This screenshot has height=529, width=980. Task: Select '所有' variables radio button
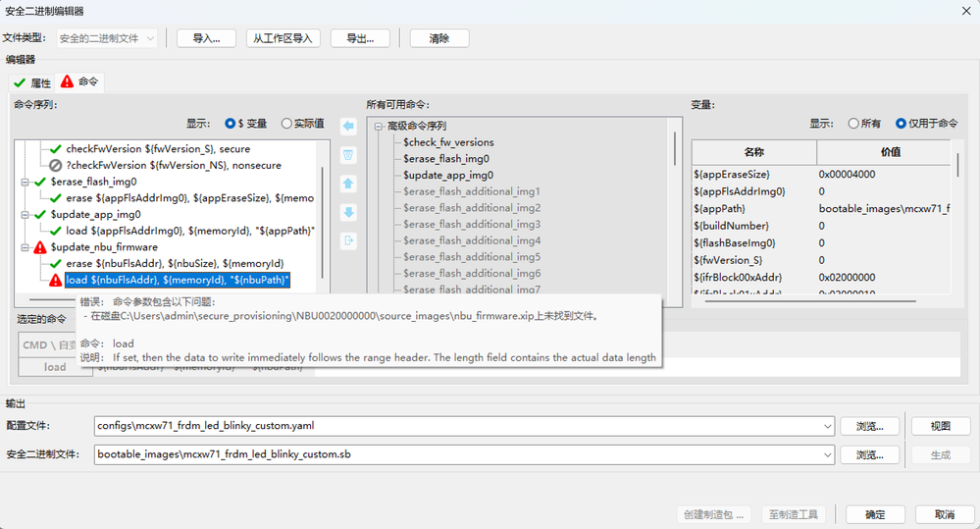(853, 124)
